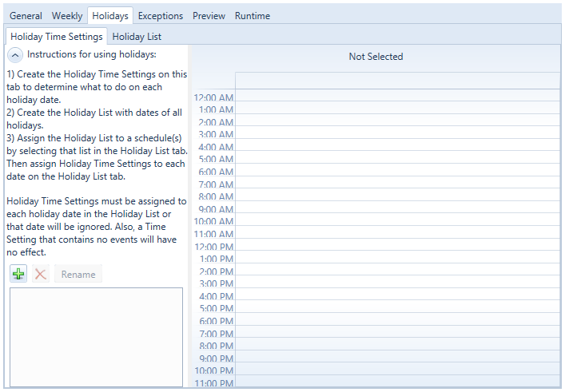The image size is (565, 392).
Task: Click the red X delete icon
Action: tap(41, 274)
